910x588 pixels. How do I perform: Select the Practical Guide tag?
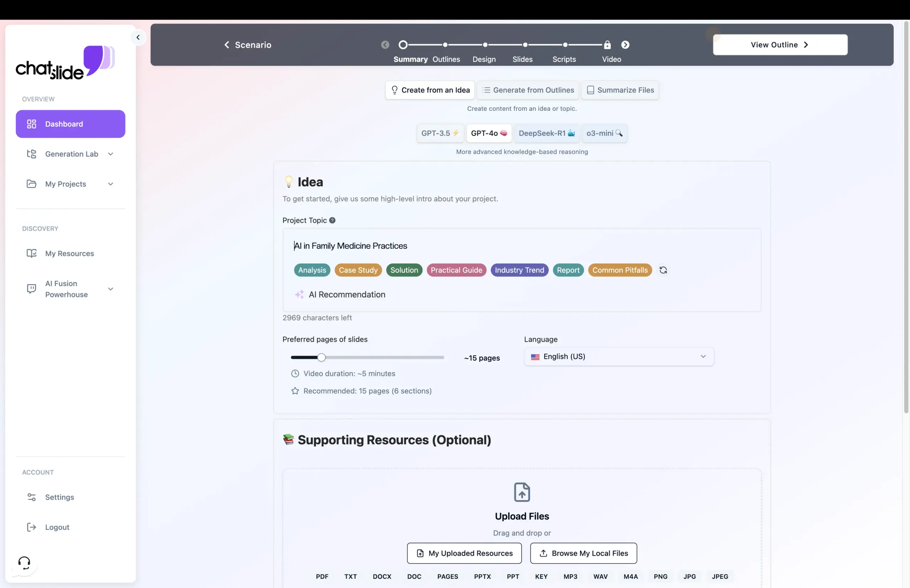click(456, 270)
